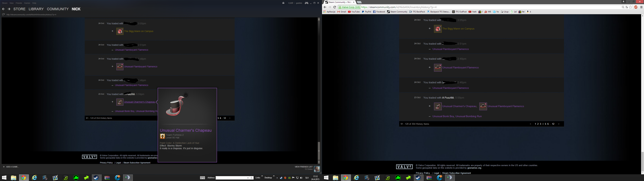The height and width of the screenshot is (181, 644).
Task: Open Steam Subscriber Agreement in Steam window
Action: [137, 163]
